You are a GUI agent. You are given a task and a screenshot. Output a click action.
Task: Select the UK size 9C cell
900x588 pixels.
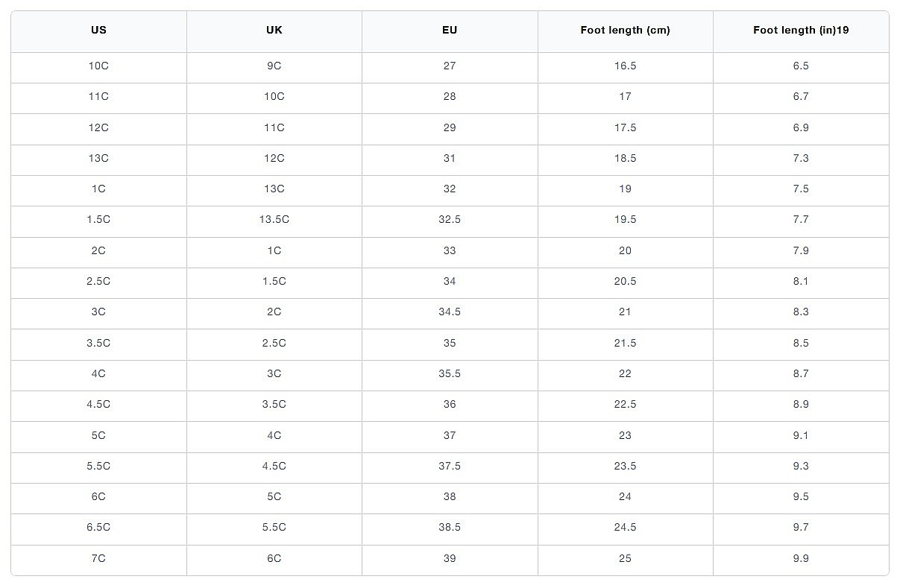(x=274, y=66)
